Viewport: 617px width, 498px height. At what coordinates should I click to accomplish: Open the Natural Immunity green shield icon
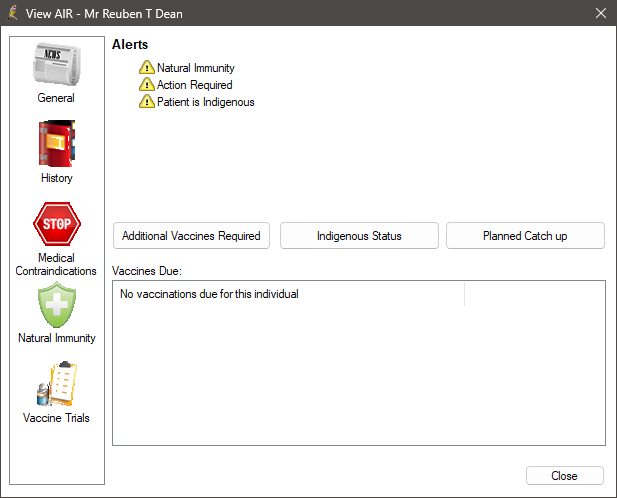56,305
